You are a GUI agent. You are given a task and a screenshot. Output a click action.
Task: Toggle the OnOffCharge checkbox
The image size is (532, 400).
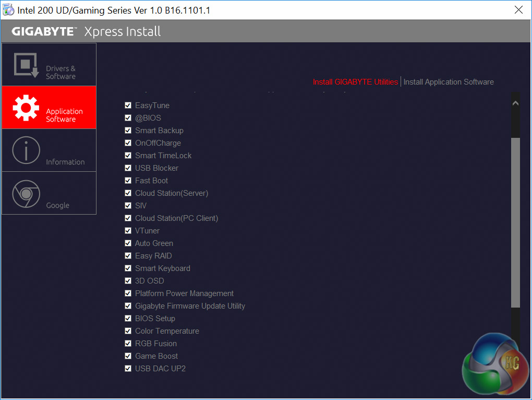[x=128, y=143]
